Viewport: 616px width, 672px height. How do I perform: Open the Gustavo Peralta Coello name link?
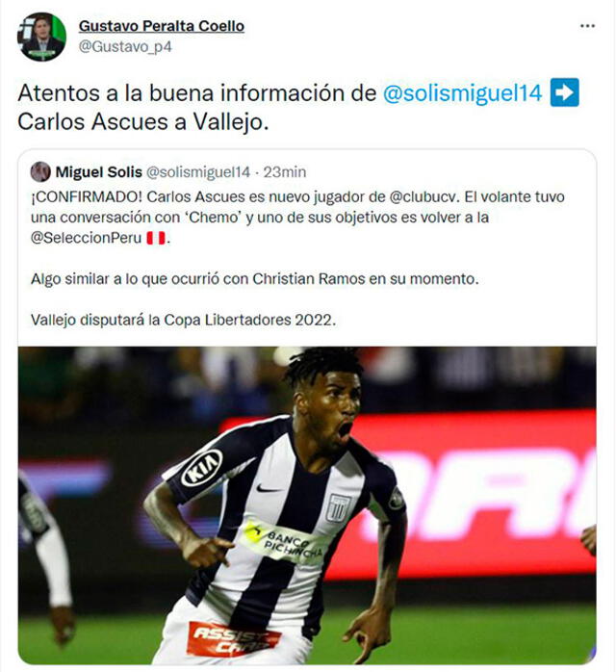(x=162, y=26)
